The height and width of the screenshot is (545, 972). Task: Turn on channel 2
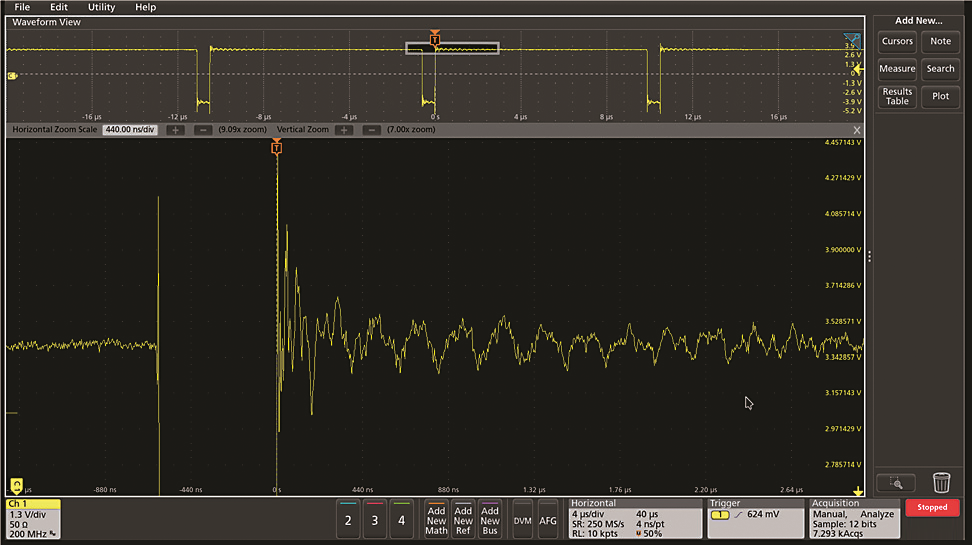(348, 520)
